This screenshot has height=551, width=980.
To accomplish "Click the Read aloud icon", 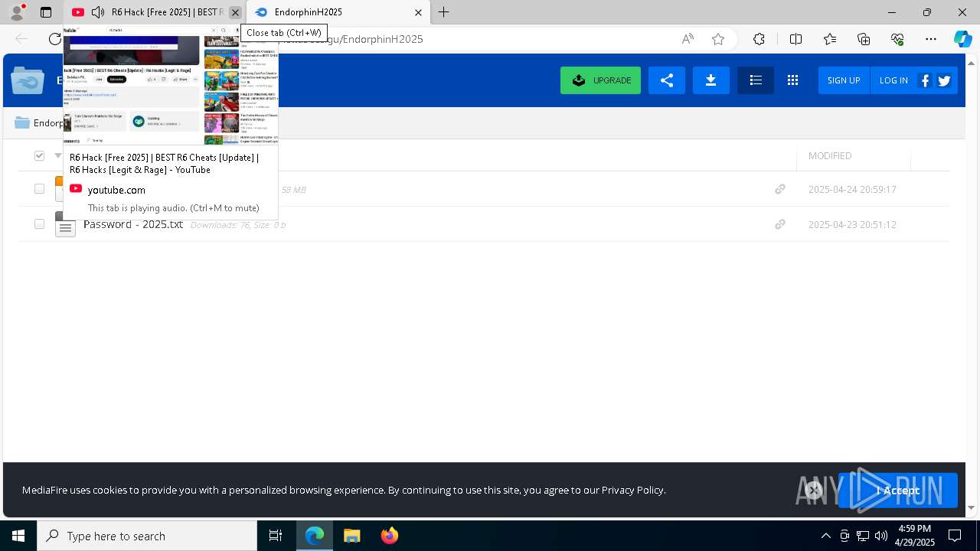I will (688, 39).
